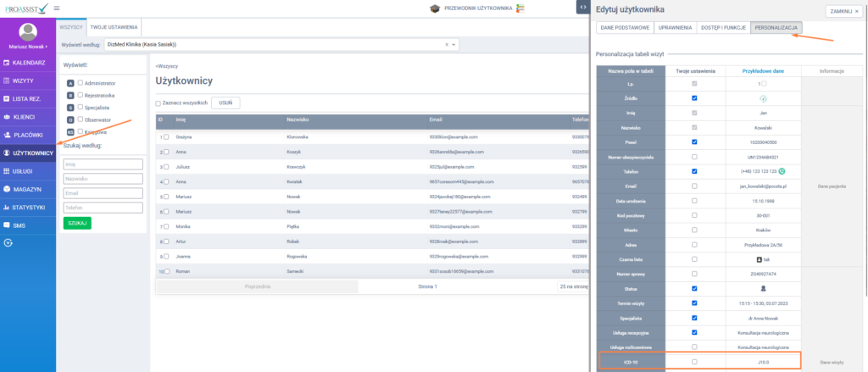
Task: Check the ICD-10 column checkbox
Action: click(694, 362)
